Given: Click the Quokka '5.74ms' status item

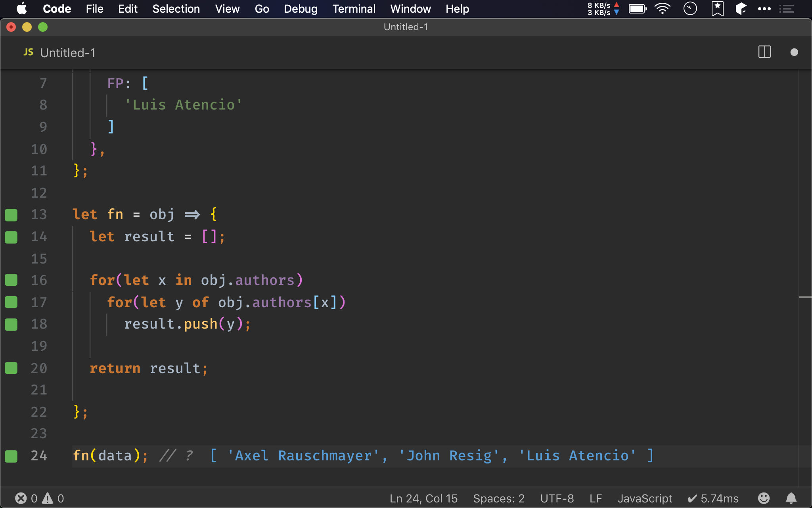Looking at the screenshot, I should 713,498.
